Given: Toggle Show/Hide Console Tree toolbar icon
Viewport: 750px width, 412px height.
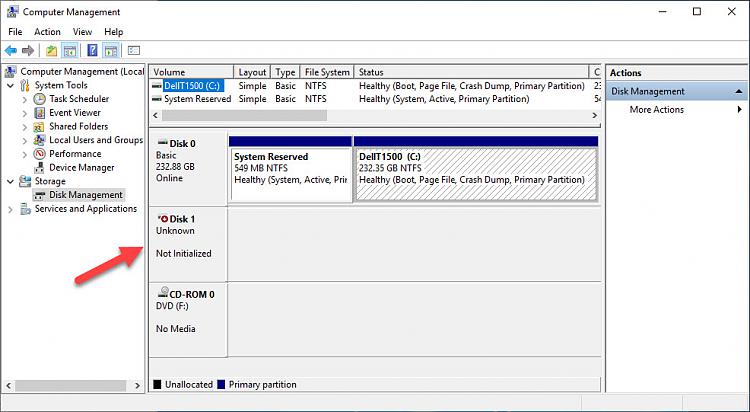Looking at the screenshot, I should pos(70,50).
